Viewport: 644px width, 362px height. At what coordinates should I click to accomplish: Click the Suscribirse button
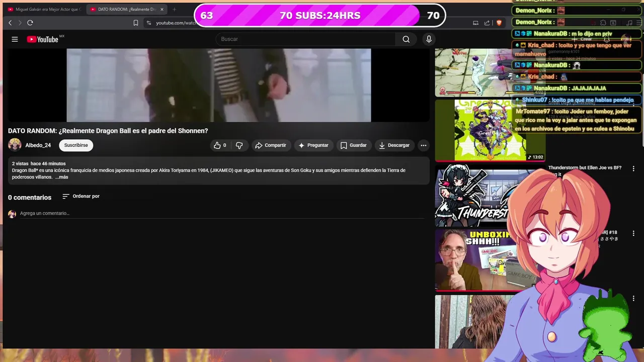(76, 145)
